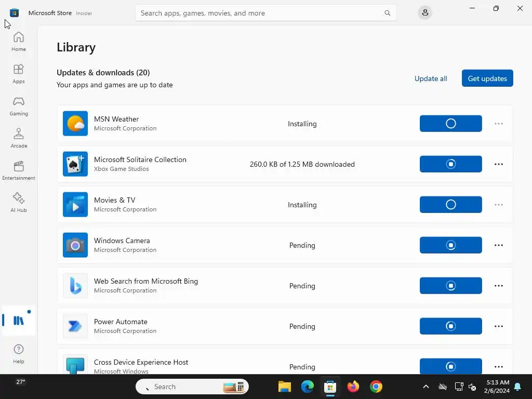Click the Movies & TV installing progress button
The width and height of the screenshot is (532, 399).
point(450,205)
